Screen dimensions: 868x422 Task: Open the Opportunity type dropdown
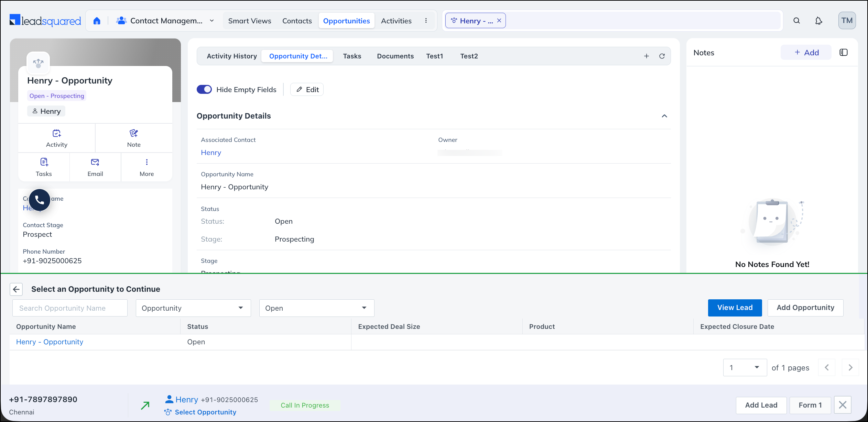[x=193, y=308]
